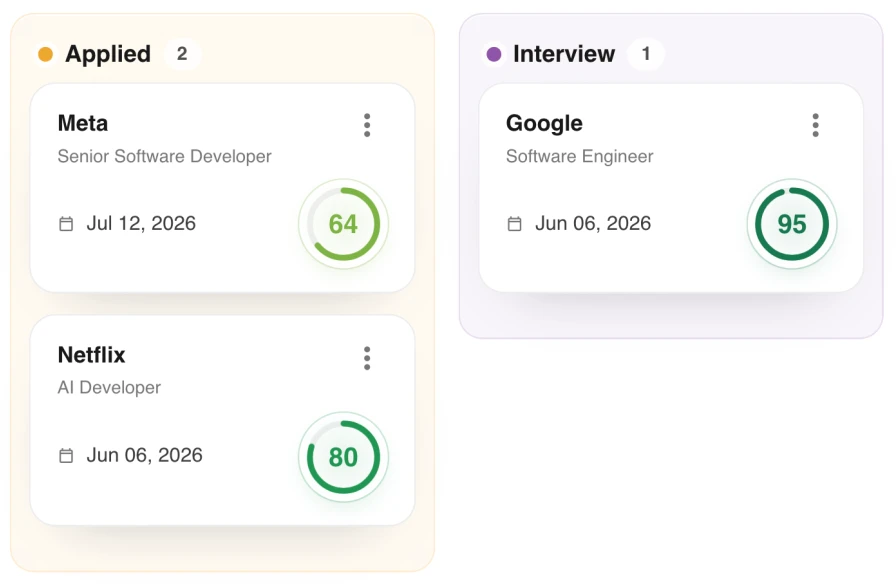The image size is (896, 584).
Task: Open the Meta job title
Action: point(83,123)
